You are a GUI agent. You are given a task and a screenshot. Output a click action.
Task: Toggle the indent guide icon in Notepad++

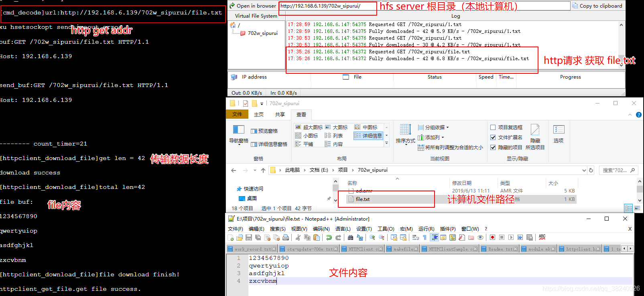click(435, 237)
